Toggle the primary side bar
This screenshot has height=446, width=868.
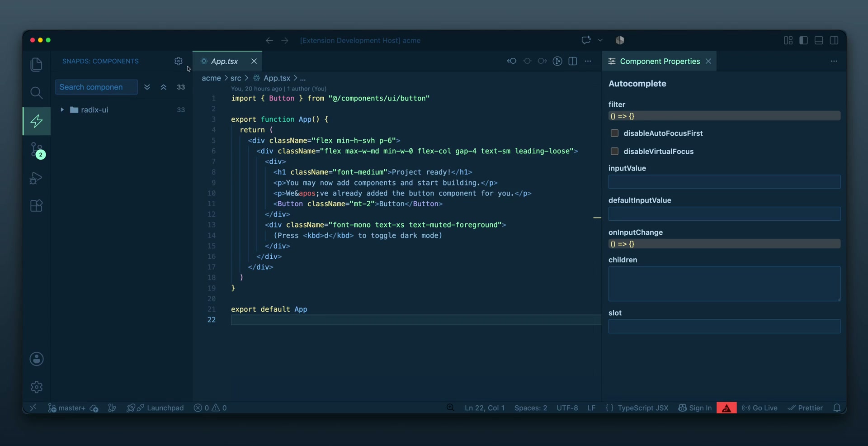pyautogui.click(x=804, y=40)
